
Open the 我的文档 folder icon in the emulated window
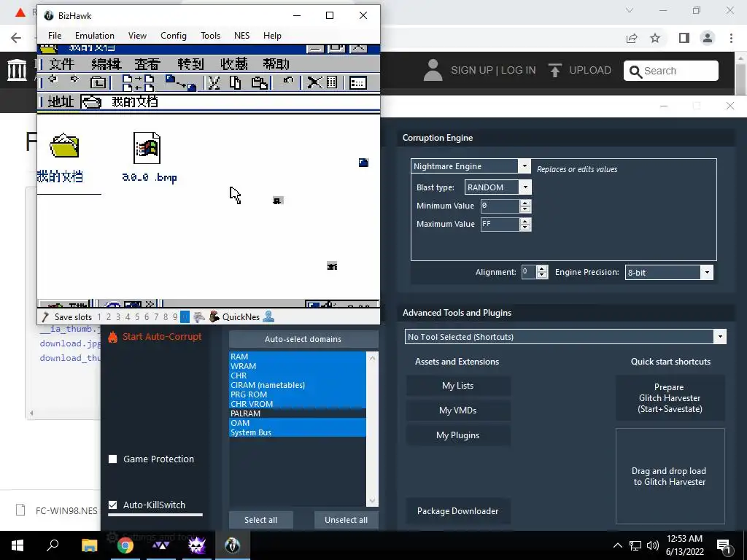point(64,145)
